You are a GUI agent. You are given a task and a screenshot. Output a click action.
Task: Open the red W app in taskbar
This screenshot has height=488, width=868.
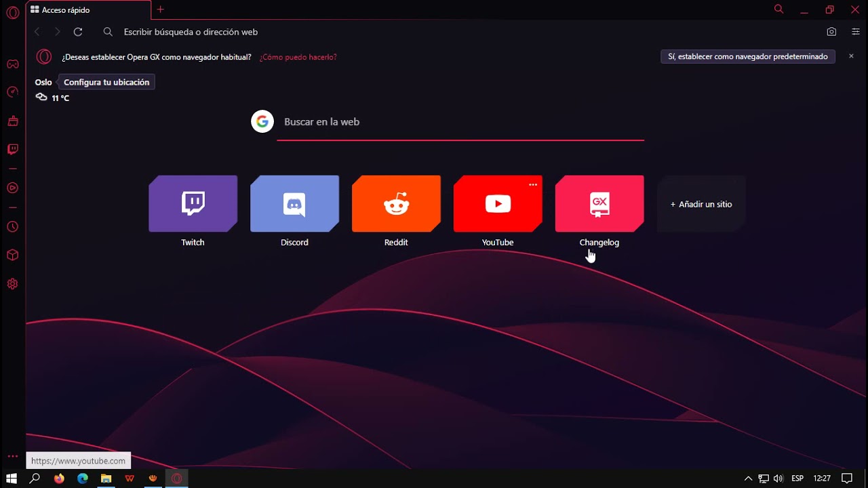pos(130,479)
